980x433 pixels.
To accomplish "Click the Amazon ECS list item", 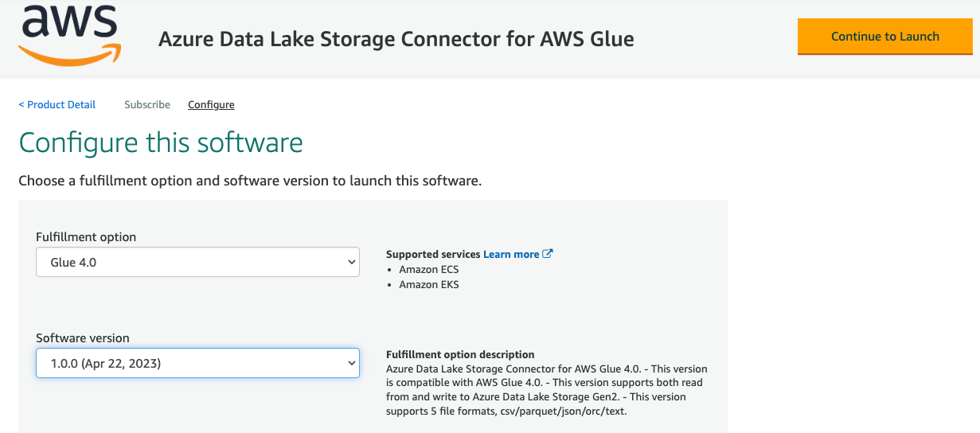I will click(429, 269).
